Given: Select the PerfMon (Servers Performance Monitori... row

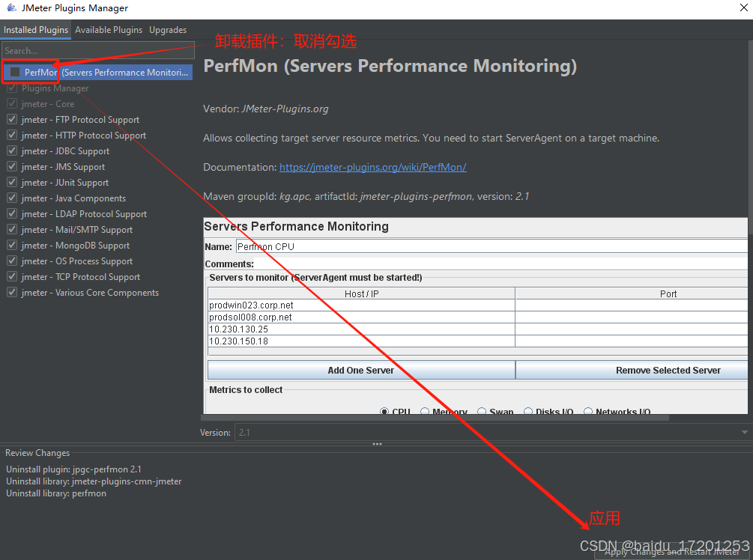Looking at the screenshot, I should 97,72.
